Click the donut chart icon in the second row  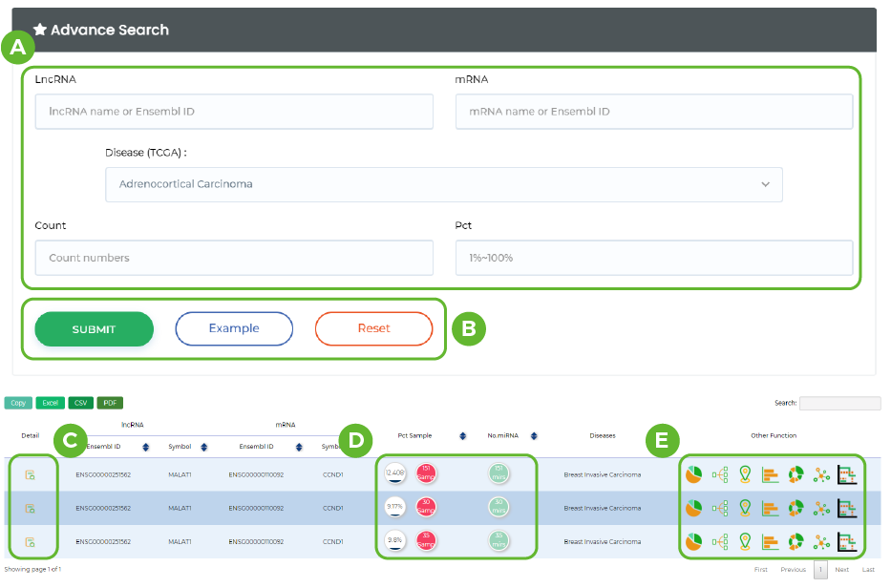(x=796, y=508)
